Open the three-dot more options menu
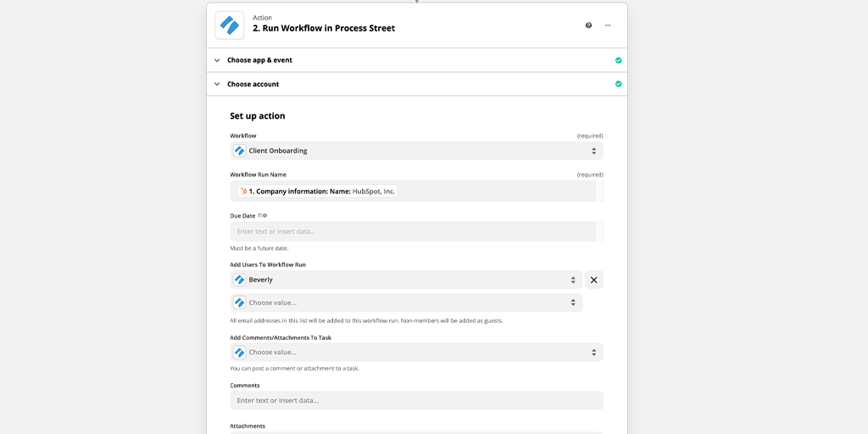868x434 pixels. 608,25
